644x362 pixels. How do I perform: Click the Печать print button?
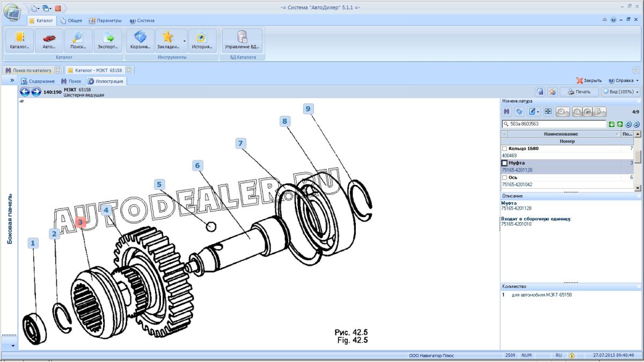pyautogui.click(x=579, y=92)
